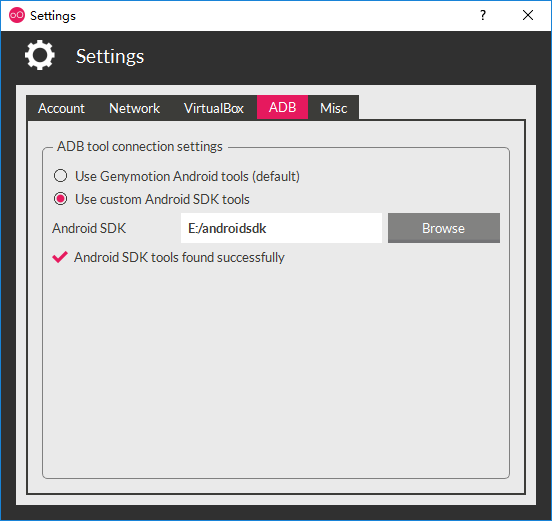This screenshot has height=521, width=552.
Task: Select the ADB tab
Action: click(x=282, y=107)
